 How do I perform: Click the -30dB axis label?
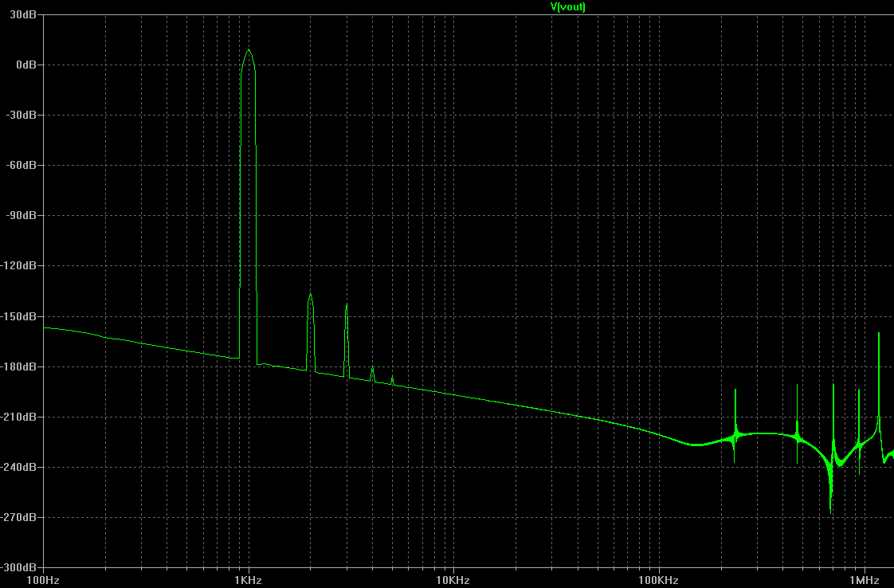pos(22,115)
